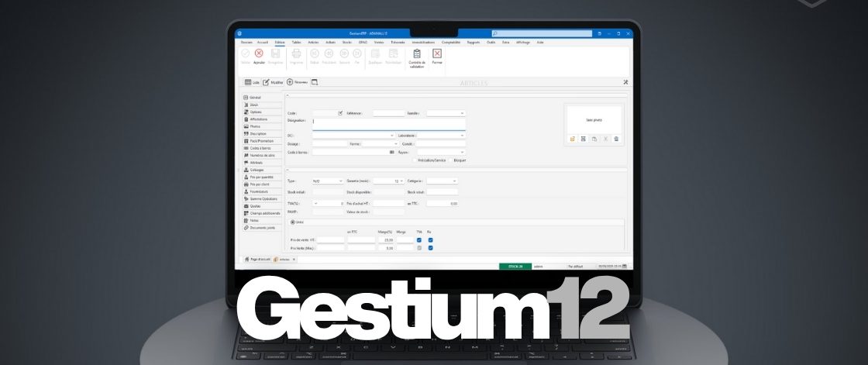Open the Ventes menu
The image size is (868, 365).
379,42
